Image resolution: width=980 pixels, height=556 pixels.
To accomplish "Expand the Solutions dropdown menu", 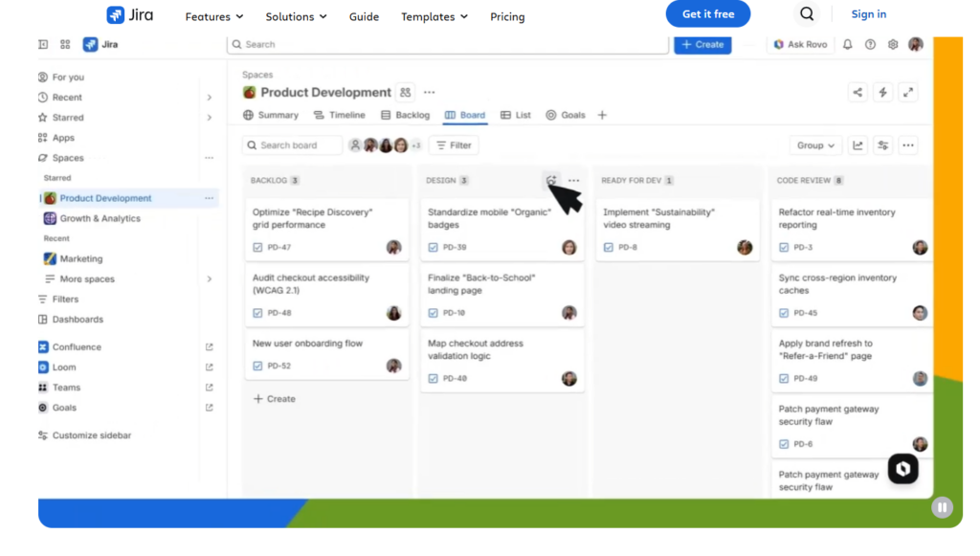I will 297,17.
